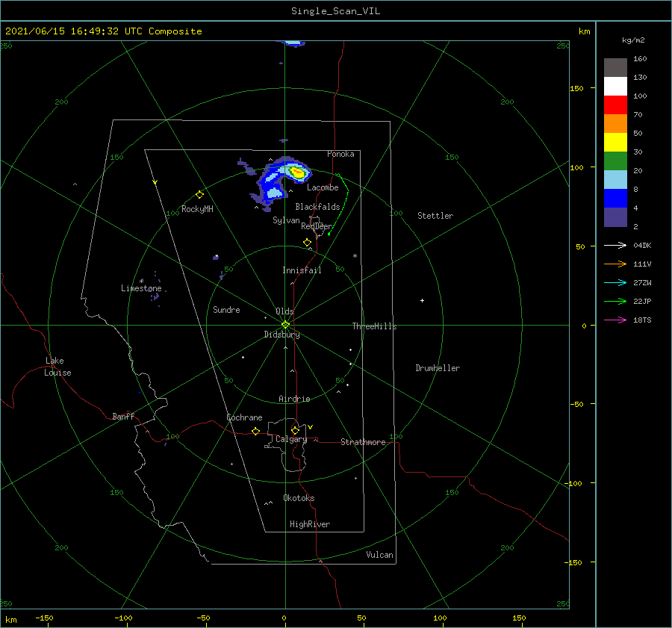Click yellow diamond marker above Calgary label
This screenshot has width=672, height=628.
pos(295,430)
